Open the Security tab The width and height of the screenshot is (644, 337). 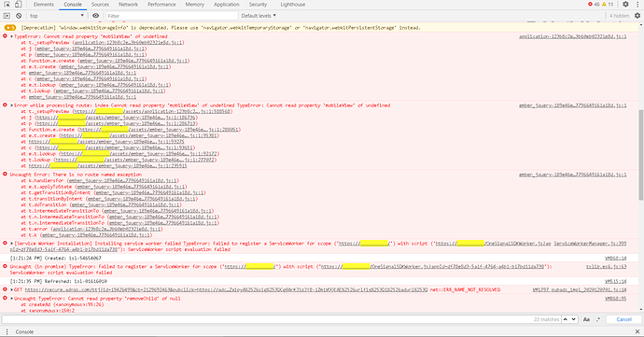coord(258,4)
